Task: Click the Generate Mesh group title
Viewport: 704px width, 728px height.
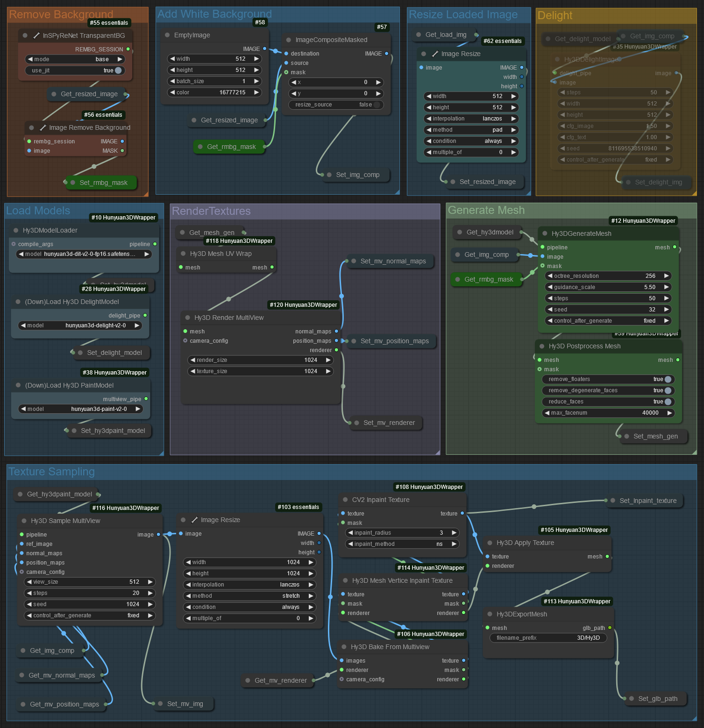Action: (486, 210)
